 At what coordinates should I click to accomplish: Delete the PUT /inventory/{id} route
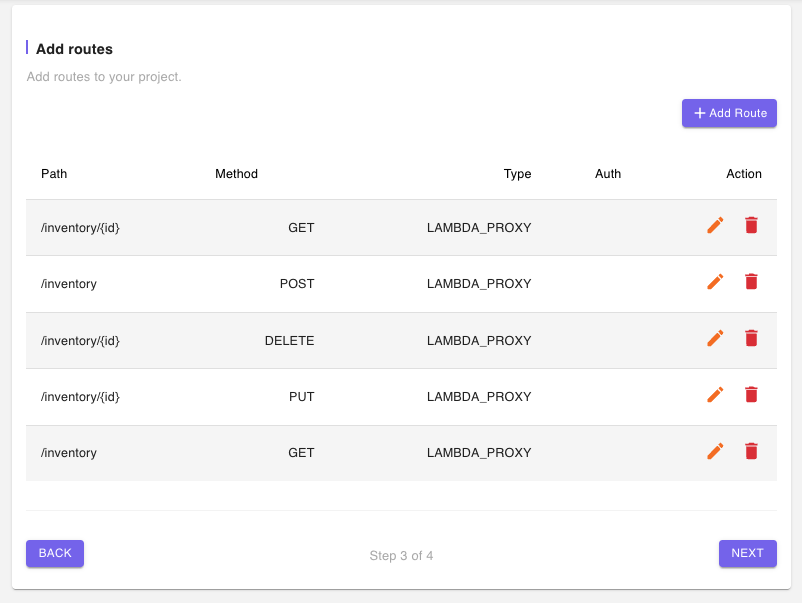[751, 396]
